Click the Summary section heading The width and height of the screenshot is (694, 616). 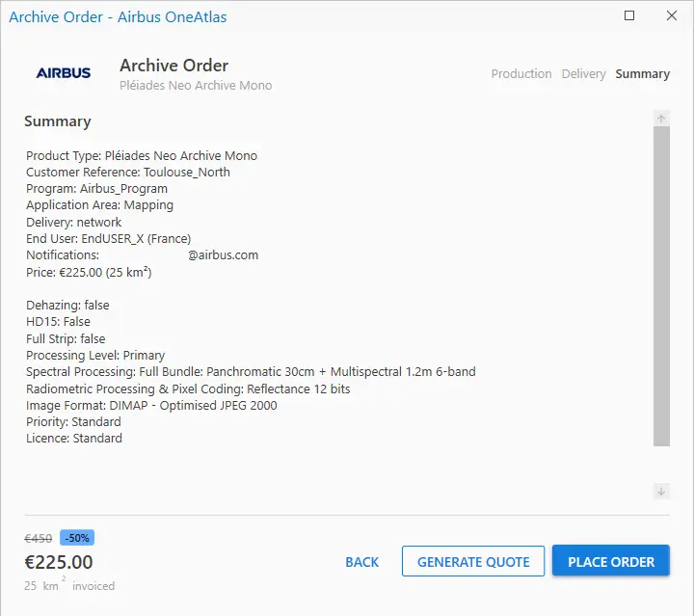(58, 121)
